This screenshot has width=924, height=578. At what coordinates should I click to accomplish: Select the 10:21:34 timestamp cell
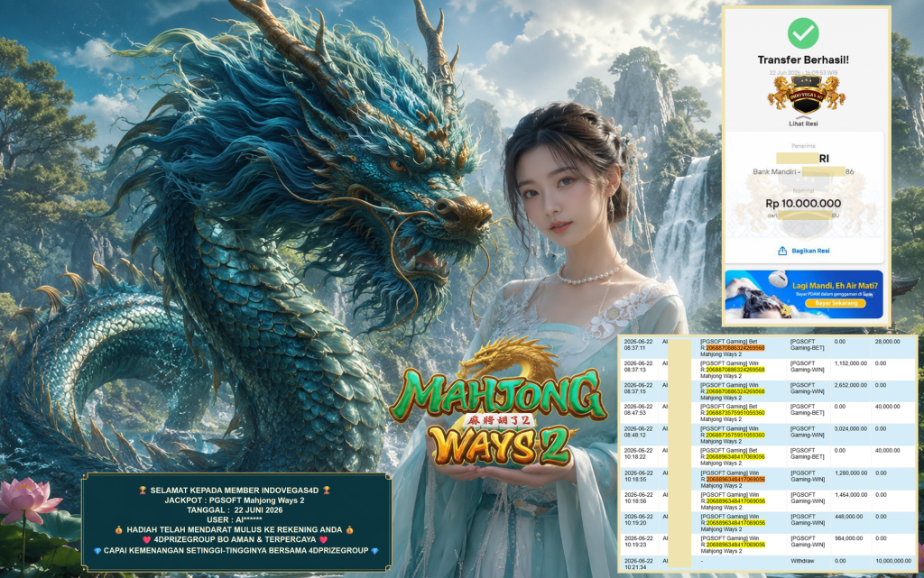(638, 564)
